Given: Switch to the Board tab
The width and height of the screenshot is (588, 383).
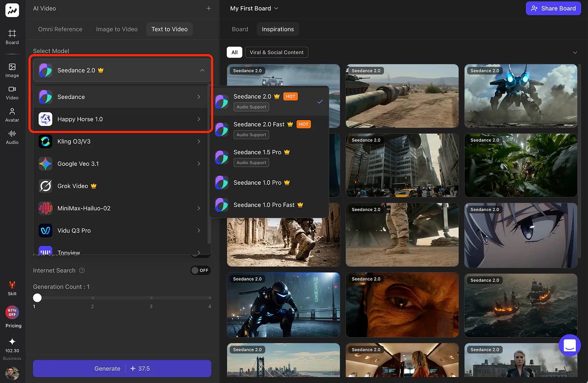Looking at the screenshot, I should (240, 29).
